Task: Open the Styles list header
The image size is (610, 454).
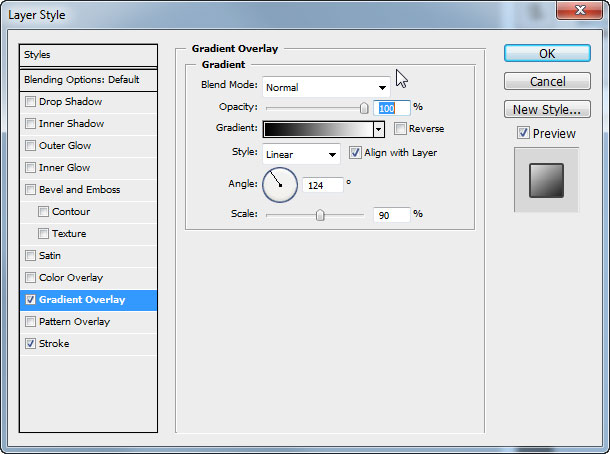Action: pyautogui.click(x=89, y=55)
